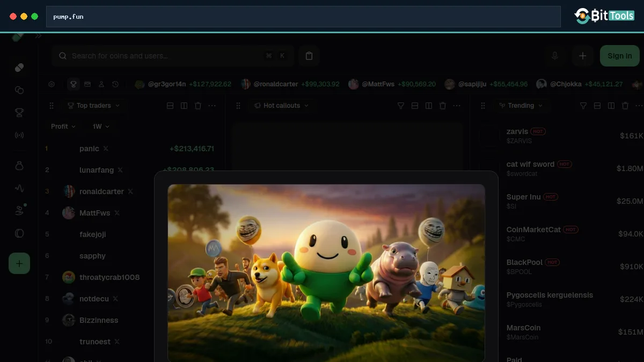The image size is (644, 362).
Task: Delete the Top traders panel
Action: [198, 106]
